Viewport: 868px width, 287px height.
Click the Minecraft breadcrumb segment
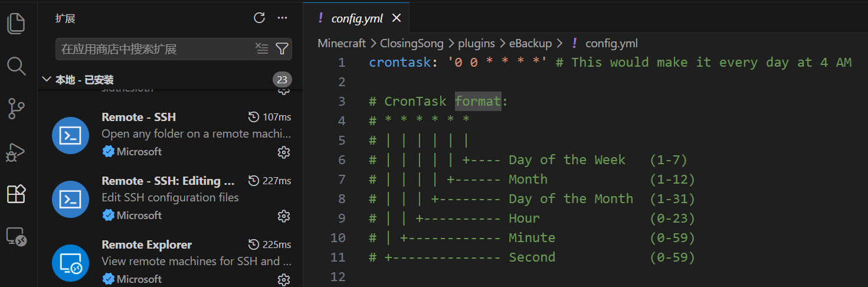342,43
